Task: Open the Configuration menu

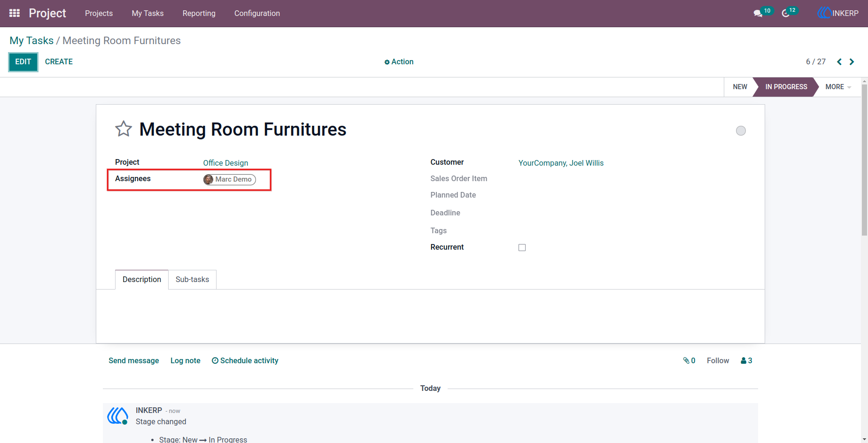Action: 257,13
